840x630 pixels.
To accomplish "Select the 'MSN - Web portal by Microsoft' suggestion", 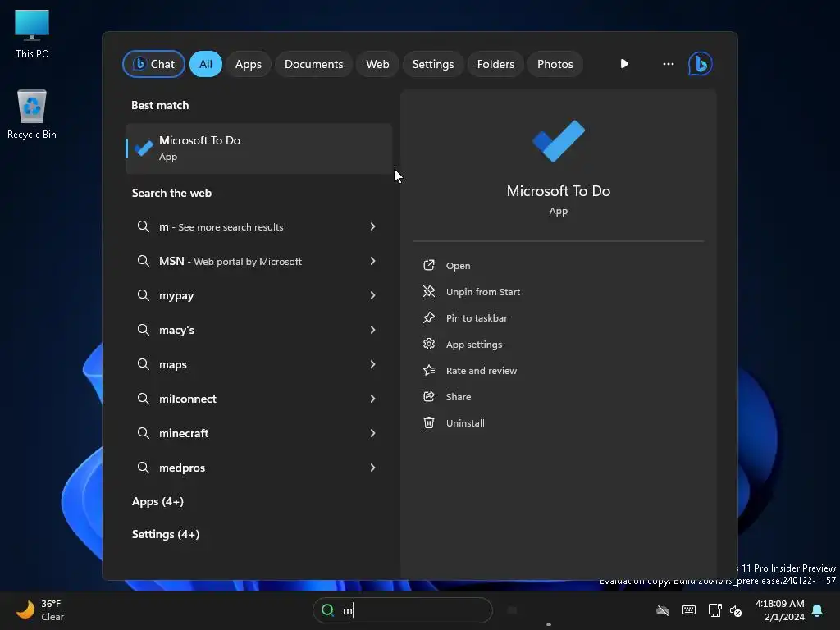I will [258, 261].
